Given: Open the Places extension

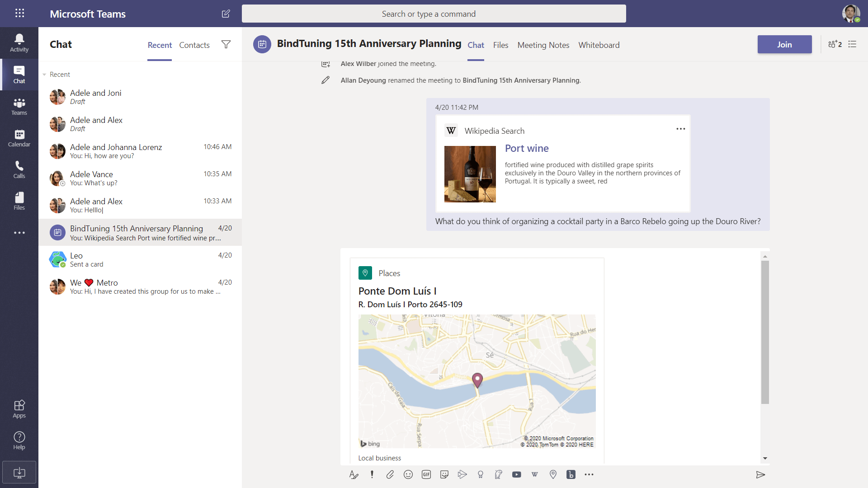Looking at the screenshot, I should (553, 474).
